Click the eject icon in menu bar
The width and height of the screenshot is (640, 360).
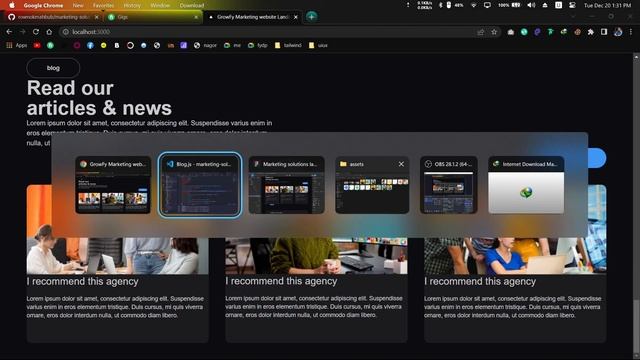pyautogui.click(x=545, y=5)
